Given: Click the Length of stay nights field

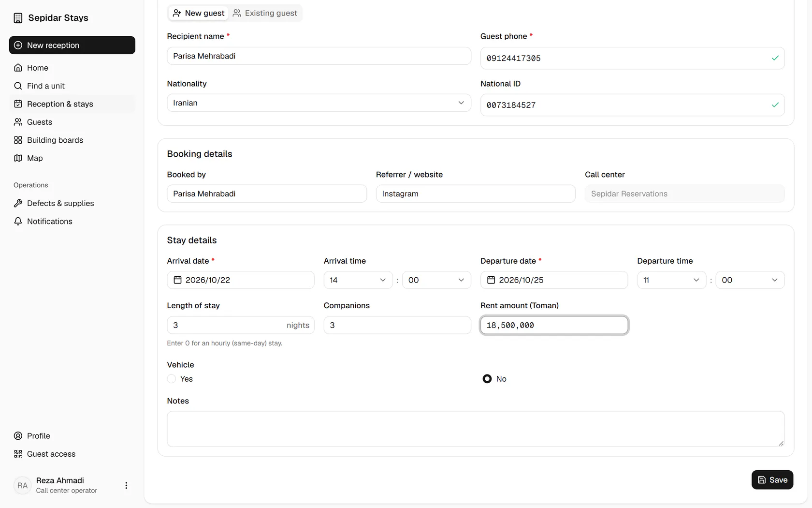Looking at the screenshot, I should click(x=241, y=325).
